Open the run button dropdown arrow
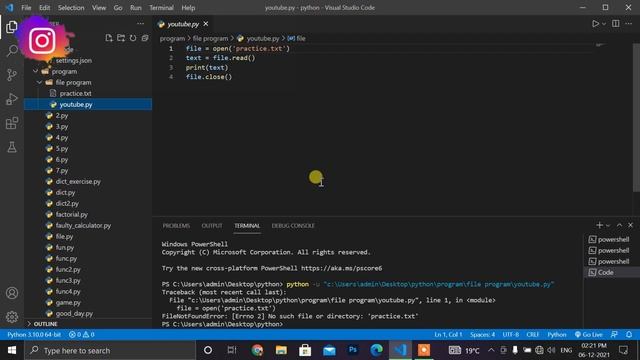The width and height of the screenshot is (640, 360). [x=604, y=24]
